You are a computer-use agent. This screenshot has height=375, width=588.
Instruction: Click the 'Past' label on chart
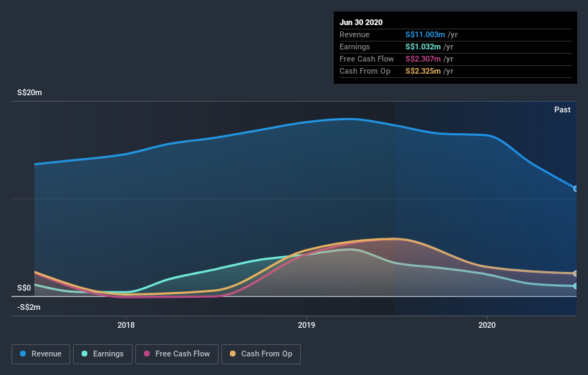click(562, 109)
